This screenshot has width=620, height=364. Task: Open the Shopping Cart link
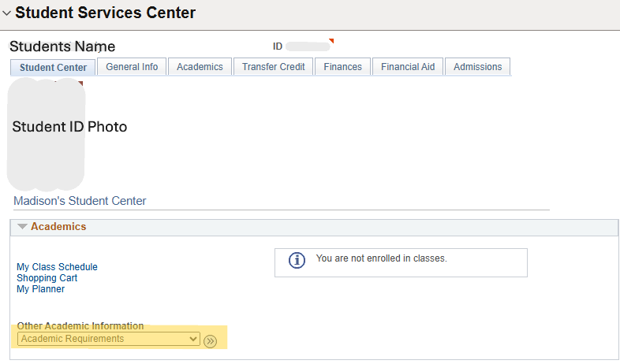point(47,278)
